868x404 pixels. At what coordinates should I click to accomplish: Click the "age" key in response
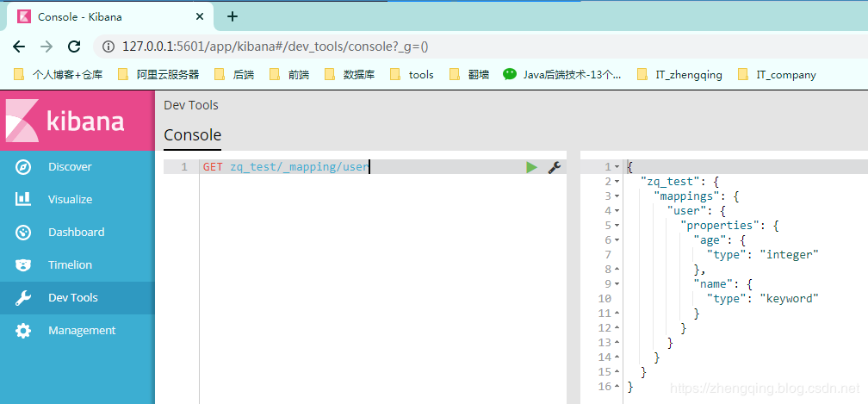click(710, 240)
